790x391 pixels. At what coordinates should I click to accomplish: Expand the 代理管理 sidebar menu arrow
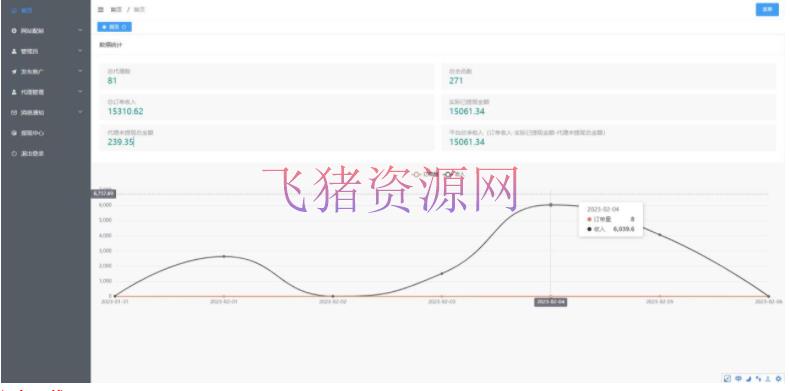pos(80,92)
